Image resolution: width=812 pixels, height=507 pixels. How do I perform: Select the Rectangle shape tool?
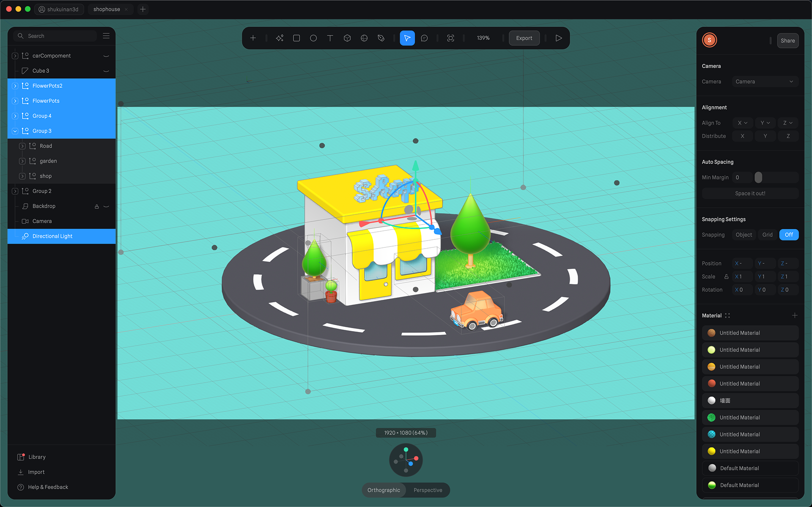296,38
